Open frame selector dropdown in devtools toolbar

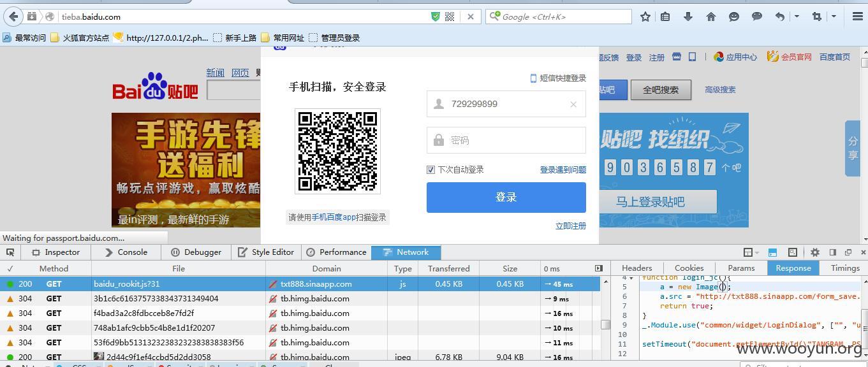(751, 252)
